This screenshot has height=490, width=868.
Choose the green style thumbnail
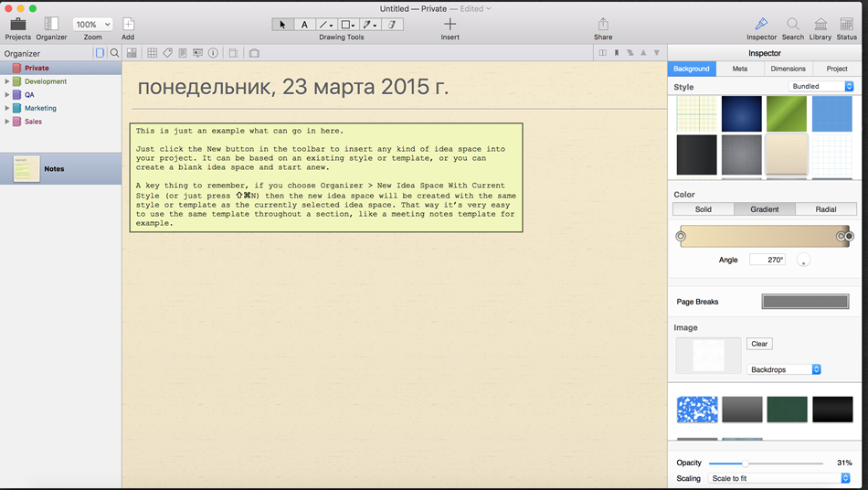[787, 113]
